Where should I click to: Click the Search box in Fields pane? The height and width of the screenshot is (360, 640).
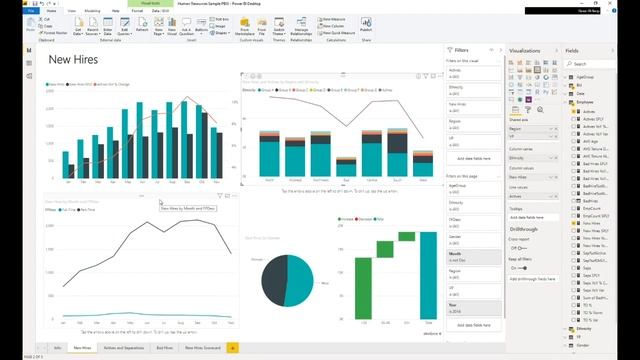point(590,64)
